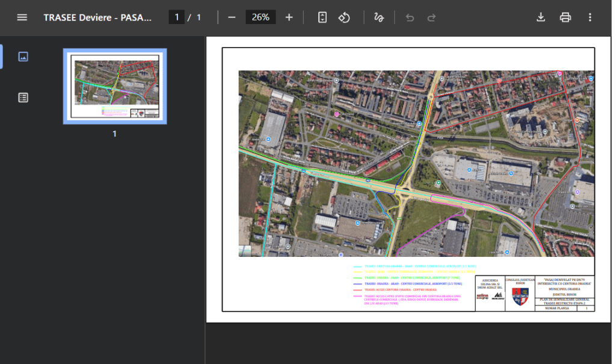Click the zoom out minus button
The width and height of the screenshot is (616, 364).
pyautogui.click(x=232, y=17)
